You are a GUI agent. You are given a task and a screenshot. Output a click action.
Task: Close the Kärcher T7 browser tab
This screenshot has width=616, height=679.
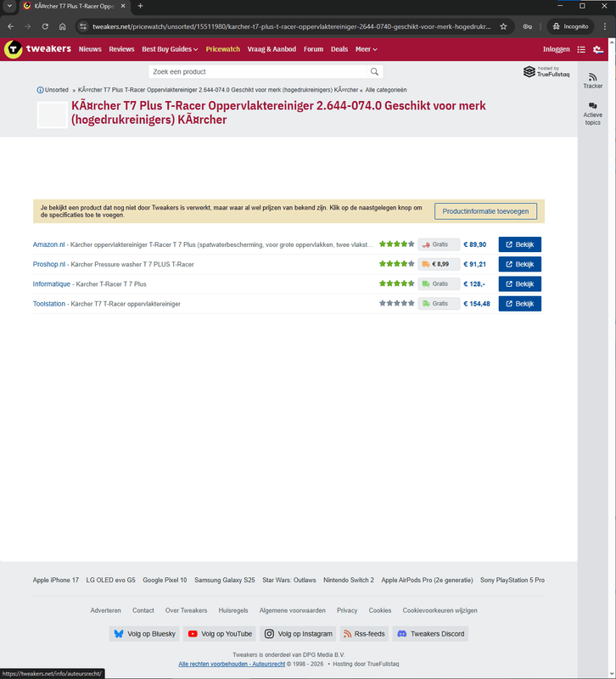(x=123, y=6)
